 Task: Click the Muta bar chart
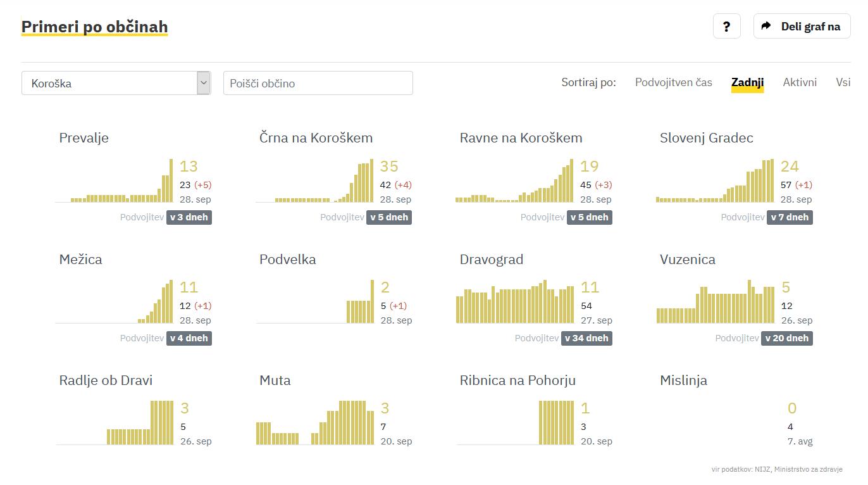tap(315, 424)
